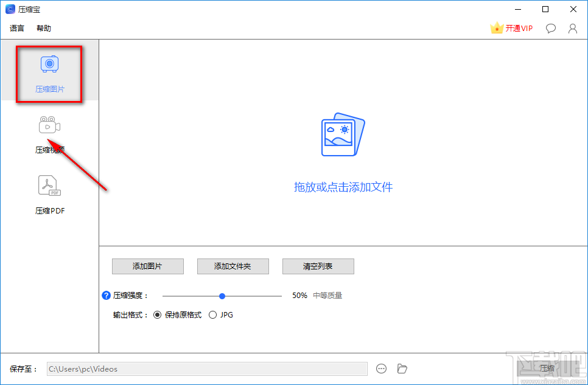Click the user account icon
Image resolution: width=588 pixels, height=385 pixels.
[572, 28]
